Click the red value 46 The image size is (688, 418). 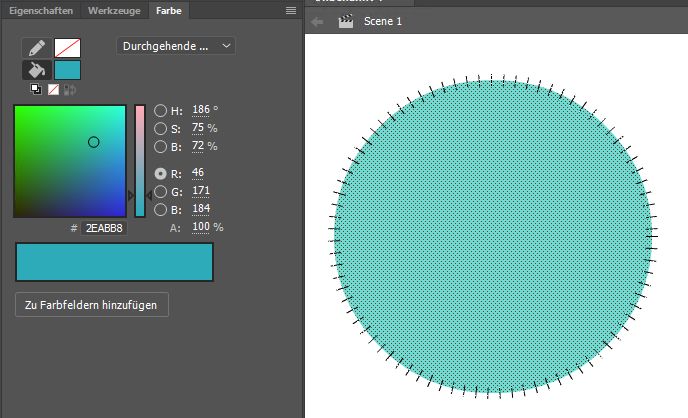(x=198, y=173)
